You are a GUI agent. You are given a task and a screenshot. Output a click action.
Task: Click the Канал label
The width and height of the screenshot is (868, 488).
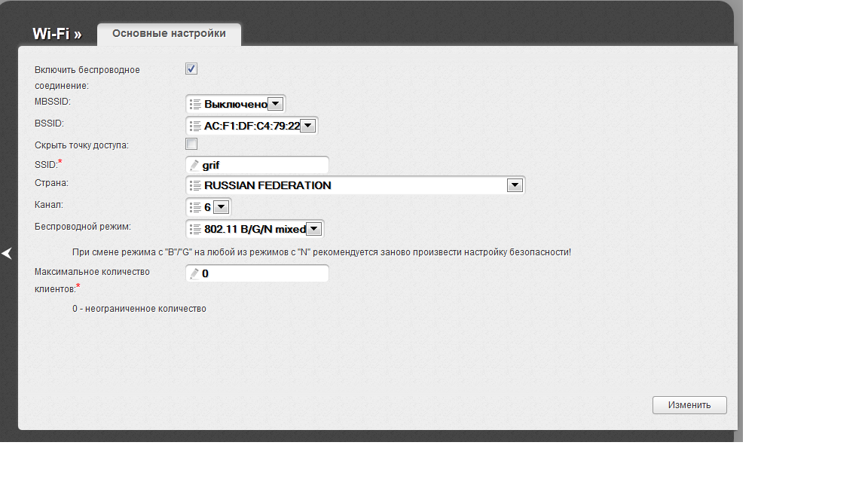49,205
